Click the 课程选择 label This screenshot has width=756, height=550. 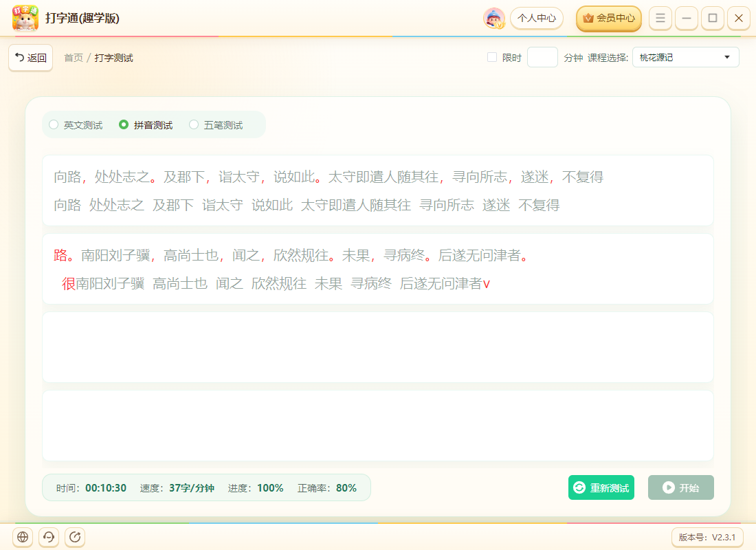pos(608,58)
